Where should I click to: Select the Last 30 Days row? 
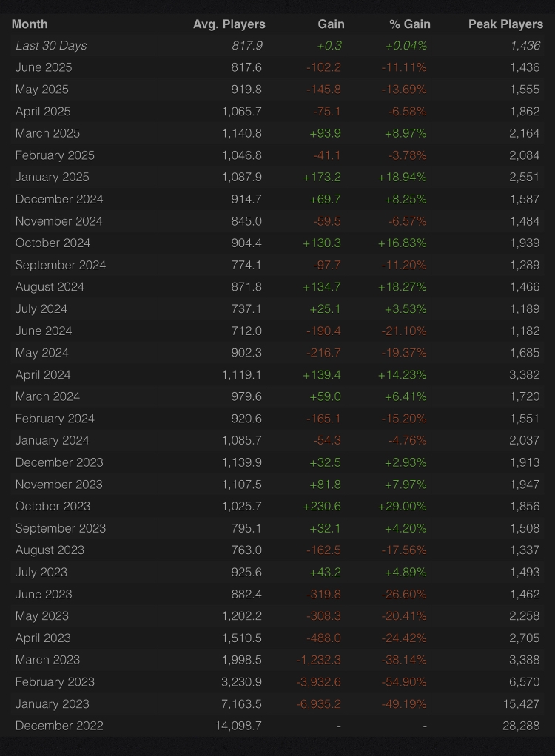click(277, 45)
